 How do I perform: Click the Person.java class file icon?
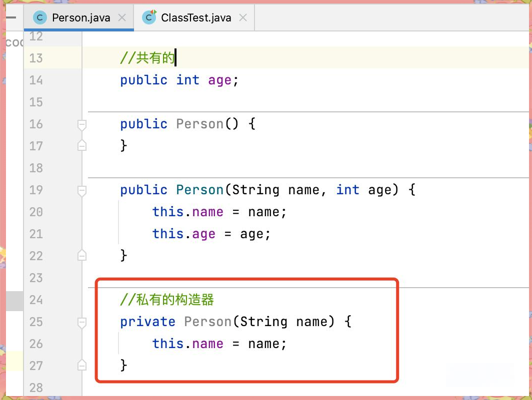[39, 17]
